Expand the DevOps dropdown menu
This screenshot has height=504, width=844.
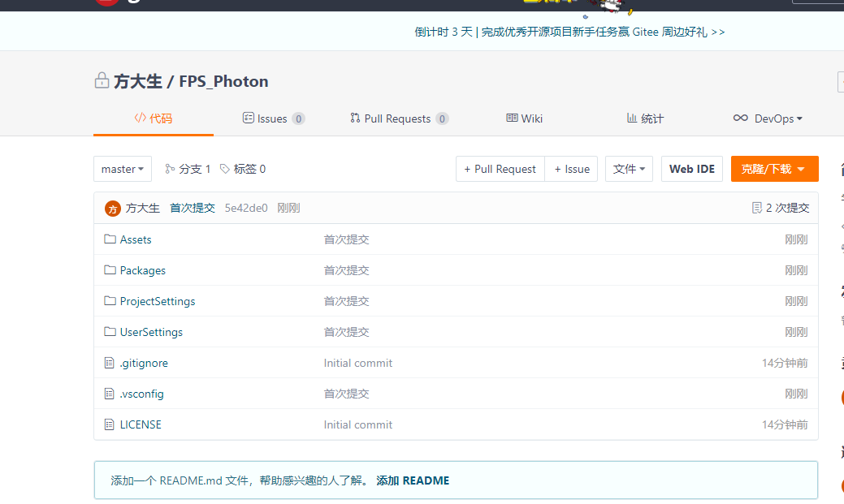click(x=768, y=118)
